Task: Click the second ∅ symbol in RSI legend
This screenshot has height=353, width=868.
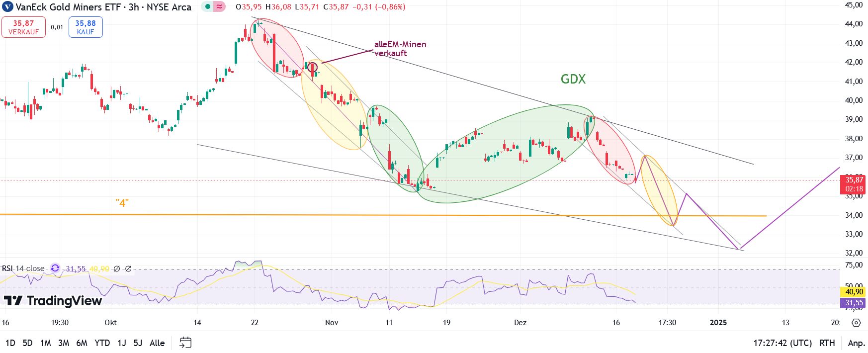Action: (x=128, y=268)
